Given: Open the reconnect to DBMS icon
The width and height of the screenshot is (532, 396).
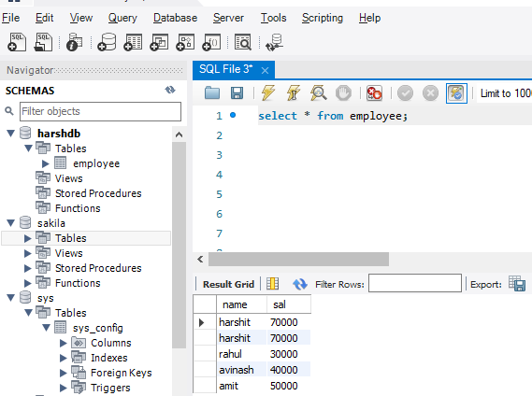Looking at the screenshot, I should coord(274,42).
